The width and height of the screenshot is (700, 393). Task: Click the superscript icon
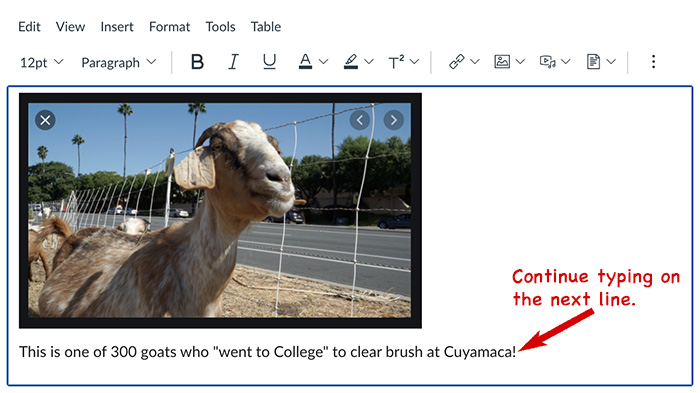click(x=396, y=62)
